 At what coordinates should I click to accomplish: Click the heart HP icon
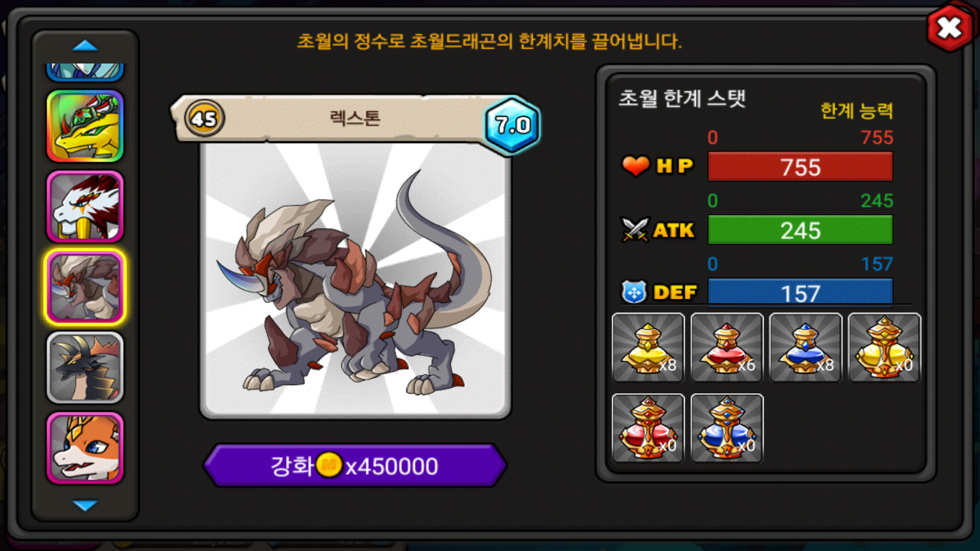pyautogui.click(x=635, y=166)
